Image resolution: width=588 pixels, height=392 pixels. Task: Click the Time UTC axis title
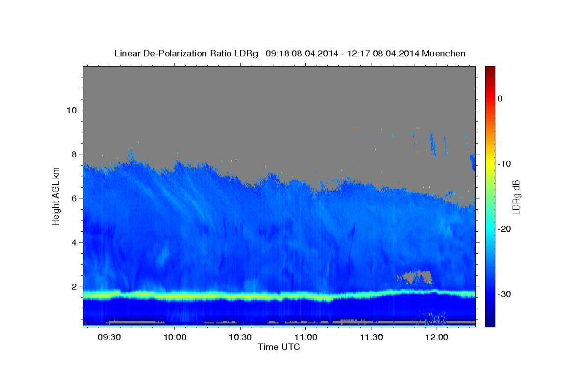pyautogui.click(x=279, y=347)
